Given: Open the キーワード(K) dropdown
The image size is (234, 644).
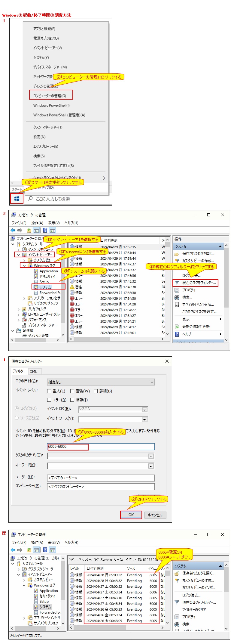Looking at the screenshot, I should click(151, 466).
